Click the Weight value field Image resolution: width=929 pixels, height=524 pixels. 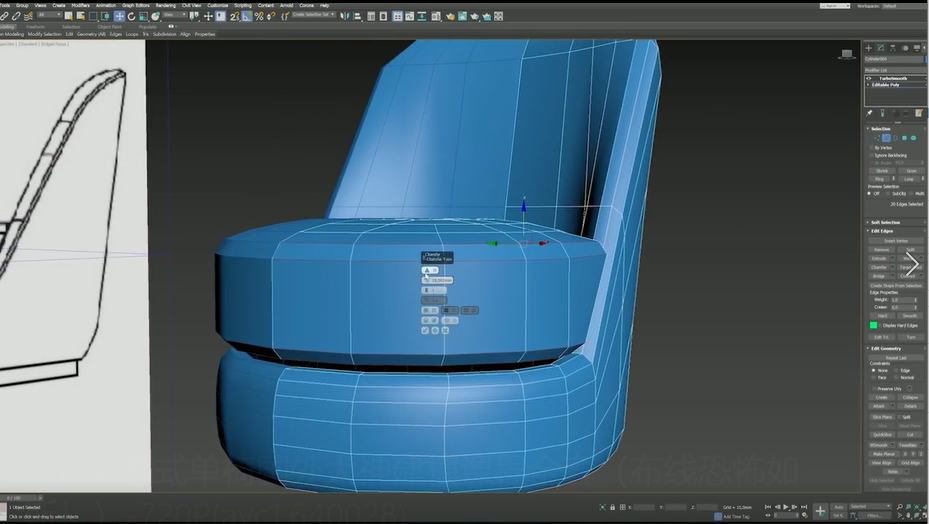[x=902, y=300]
